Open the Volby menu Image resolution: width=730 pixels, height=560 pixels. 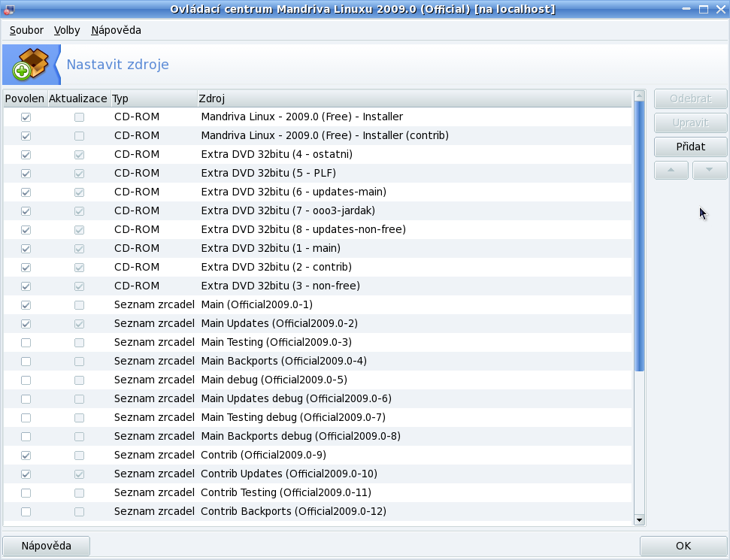67,30
